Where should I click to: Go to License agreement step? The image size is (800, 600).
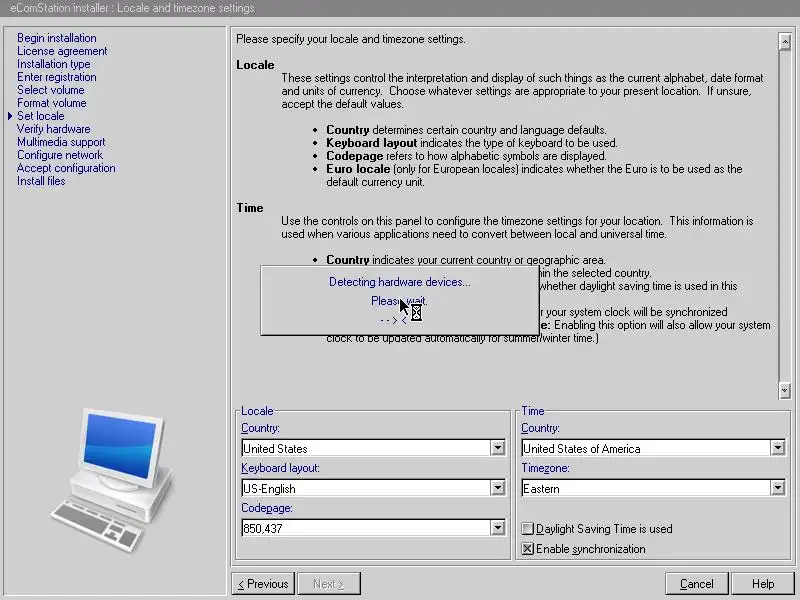pos(62,51)
